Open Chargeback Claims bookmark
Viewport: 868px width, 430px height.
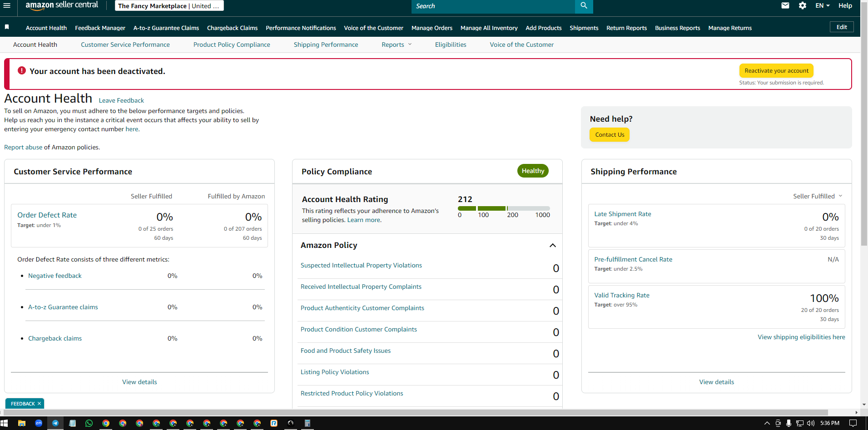pyautogui.click(x=232, y=28)
